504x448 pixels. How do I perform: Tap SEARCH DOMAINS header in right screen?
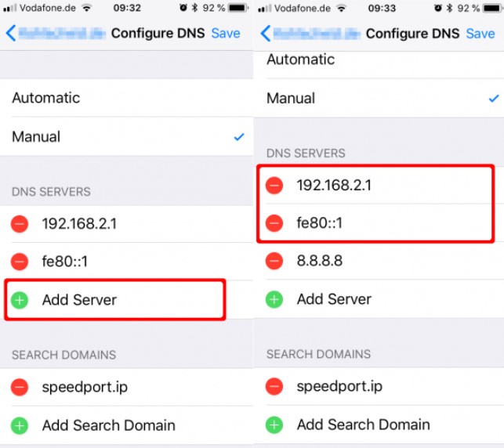click(318, 354)
